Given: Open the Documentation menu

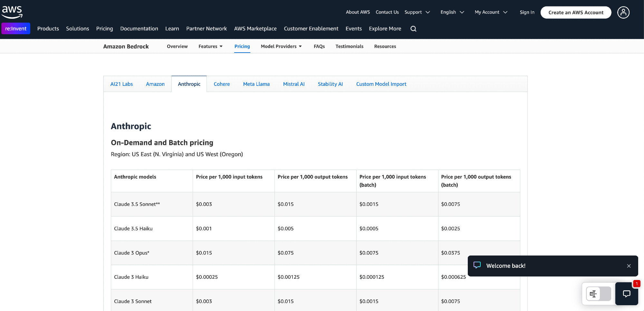Looking at the screenshot, I should 139,29.
